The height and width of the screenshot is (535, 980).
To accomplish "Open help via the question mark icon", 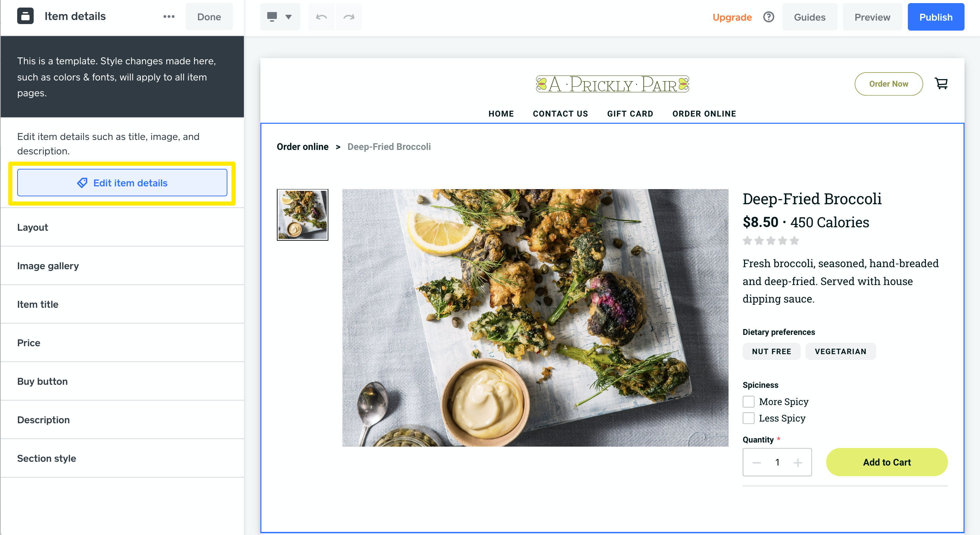I will [x=768, y=17].
